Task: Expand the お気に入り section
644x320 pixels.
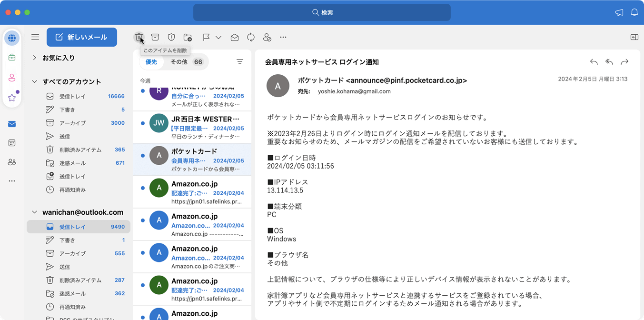Action: pos(34,58)
